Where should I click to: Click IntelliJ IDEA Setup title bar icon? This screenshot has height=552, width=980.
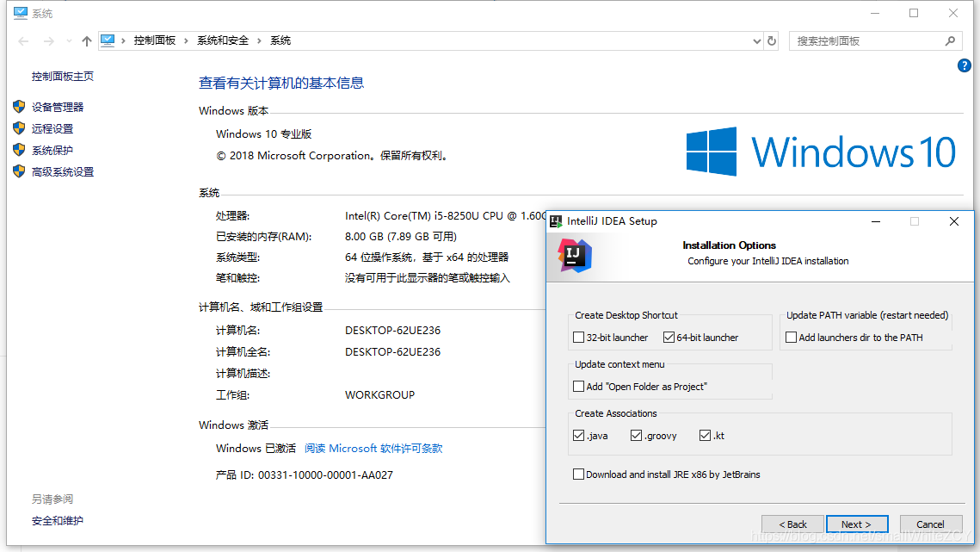[556, 221]
